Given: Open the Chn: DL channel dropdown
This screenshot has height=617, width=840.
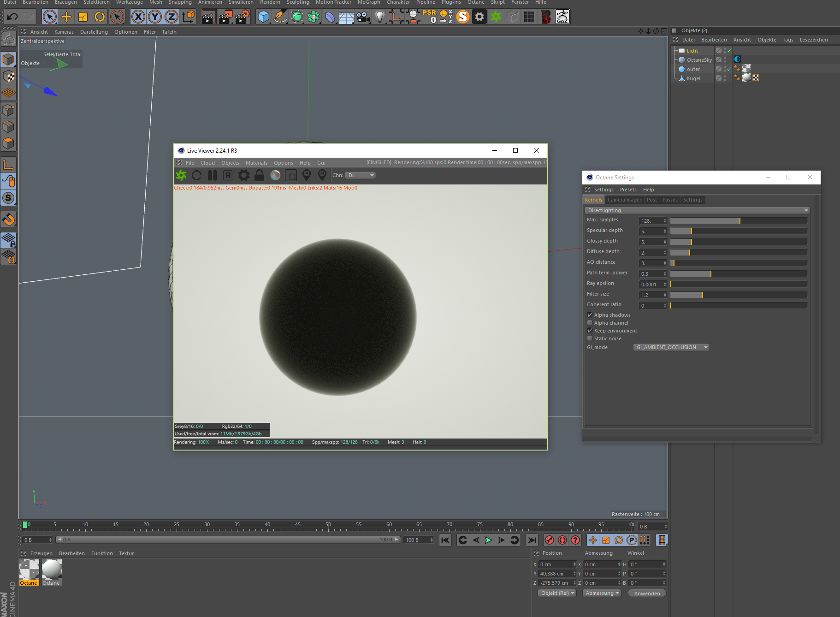Looking at the screenshot, I should tap(361, 175).
